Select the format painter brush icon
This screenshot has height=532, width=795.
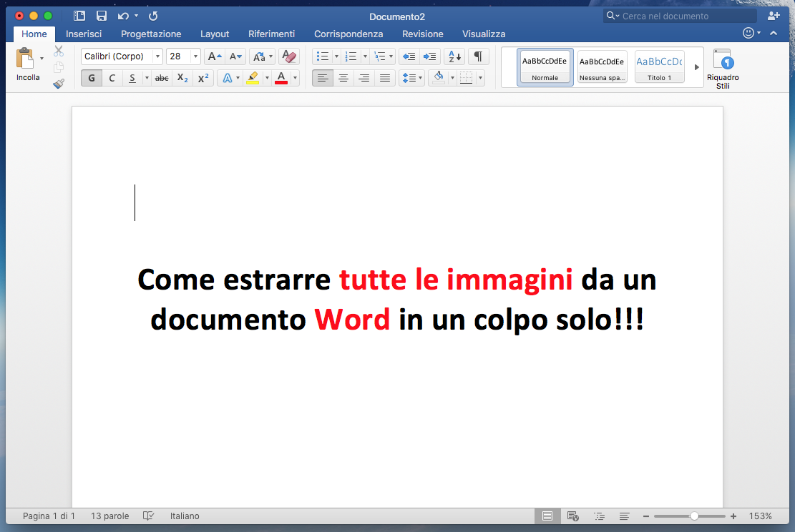(x=59, y=84)
